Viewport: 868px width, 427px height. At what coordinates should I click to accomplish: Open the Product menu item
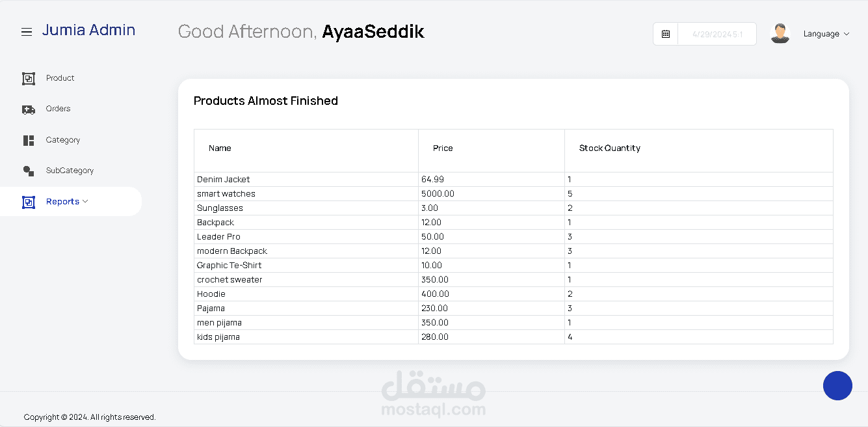tap(60, 78)
